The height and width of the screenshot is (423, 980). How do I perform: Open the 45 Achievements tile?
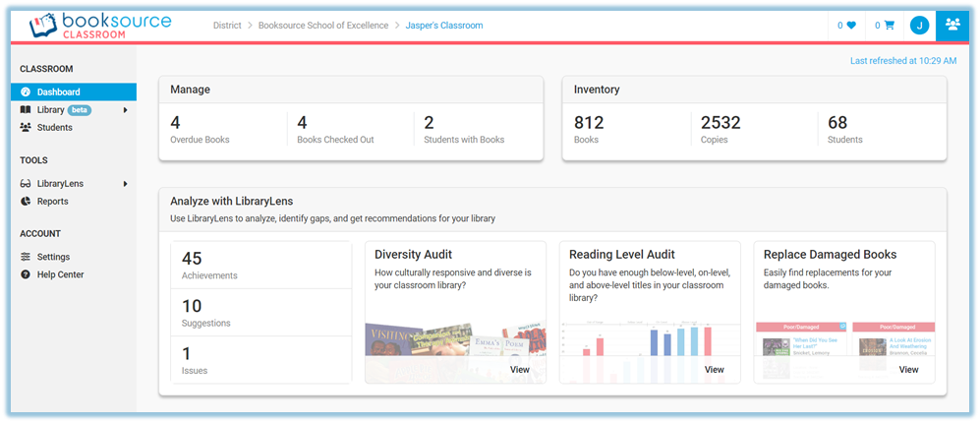pyautogui.click(x=260, y=266)
